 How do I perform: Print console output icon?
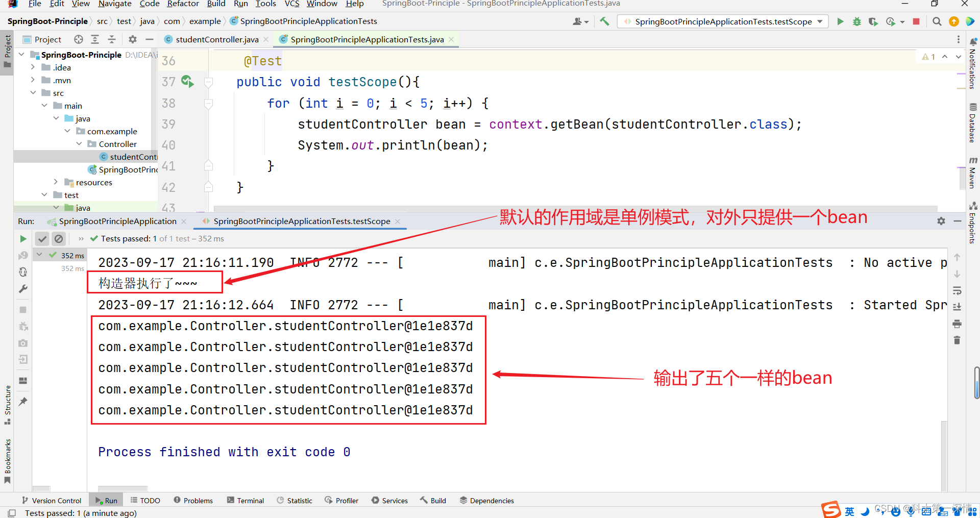tap(957, 324)
